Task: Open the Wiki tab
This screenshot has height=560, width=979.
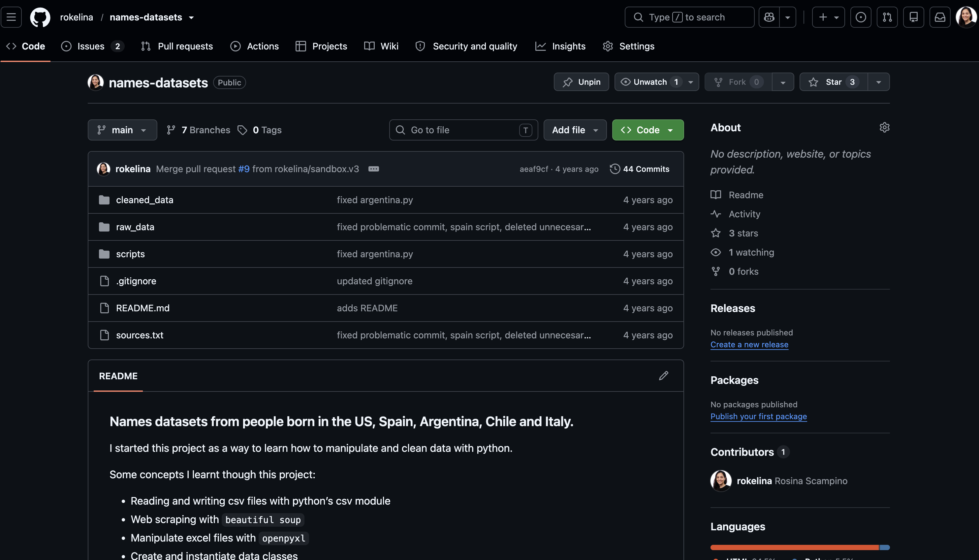Action: pos(381,46)
